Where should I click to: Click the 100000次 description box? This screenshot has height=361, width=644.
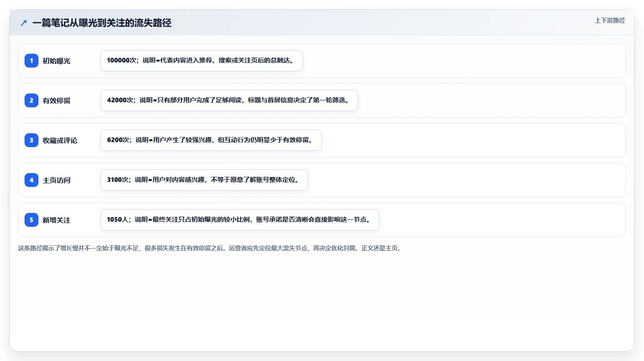click(x=202, y=61)
